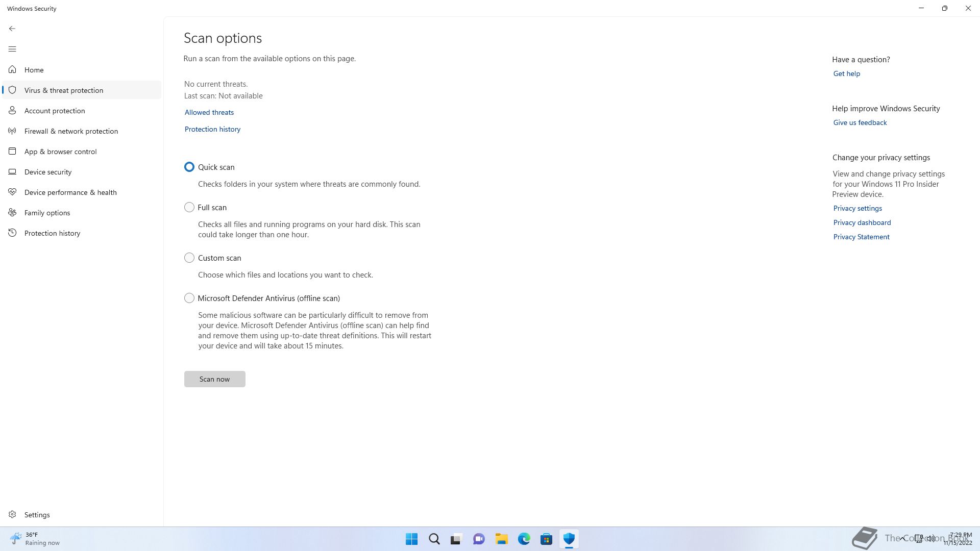Click the Settings gear icon

(x=12, y=514)
